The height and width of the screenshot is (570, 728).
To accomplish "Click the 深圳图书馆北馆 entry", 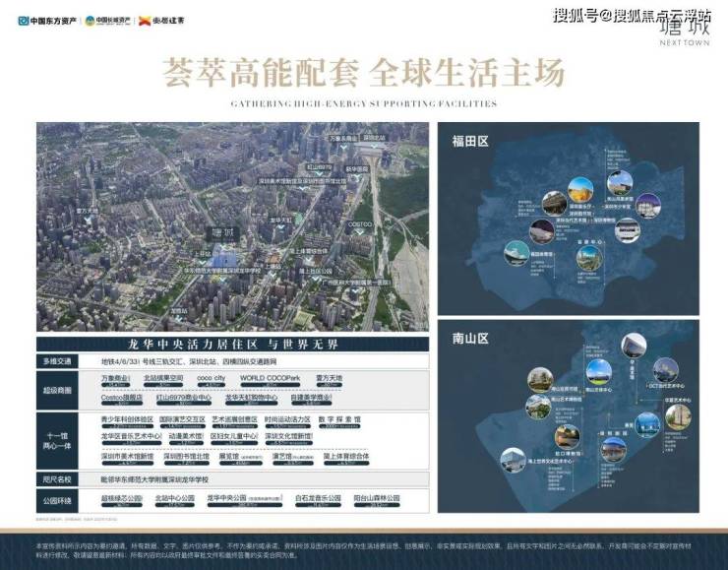I will pos(186,459).
